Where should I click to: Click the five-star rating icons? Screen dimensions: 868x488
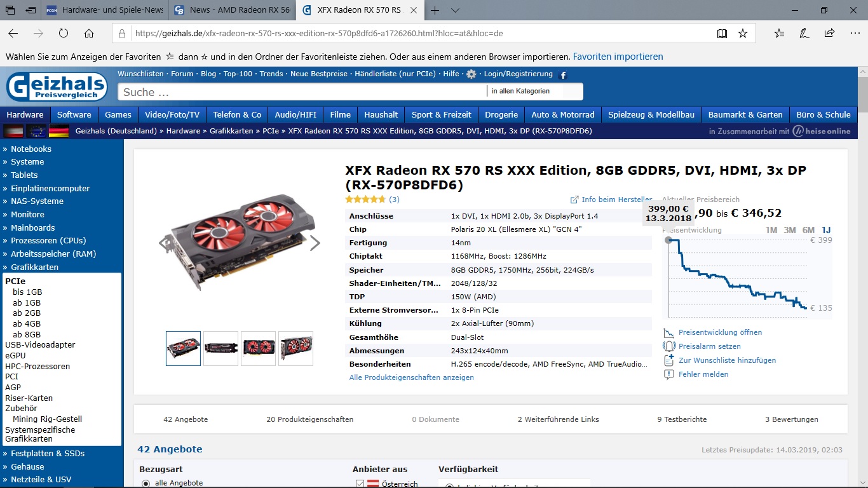click(x=365, y=200)
